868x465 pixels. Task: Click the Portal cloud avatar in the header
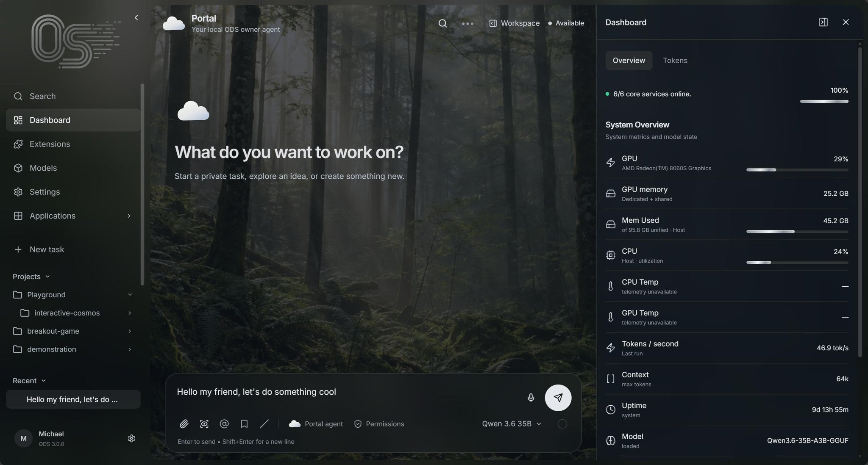tap(174, 23)
